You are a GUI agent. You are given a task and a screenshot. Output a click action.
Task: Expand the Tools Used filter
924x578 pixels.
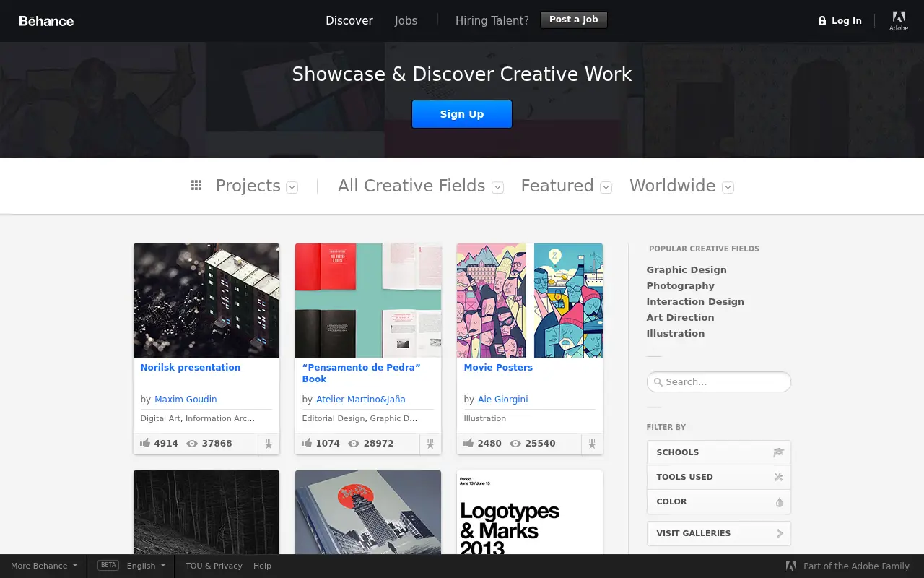[x=719, y=477]
